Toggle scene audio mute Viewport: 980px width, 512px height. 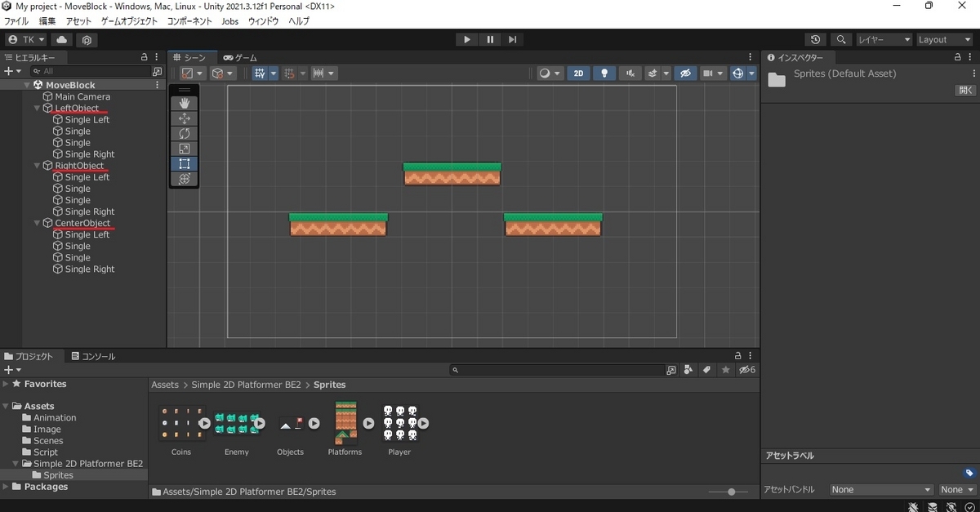(630, 73)
